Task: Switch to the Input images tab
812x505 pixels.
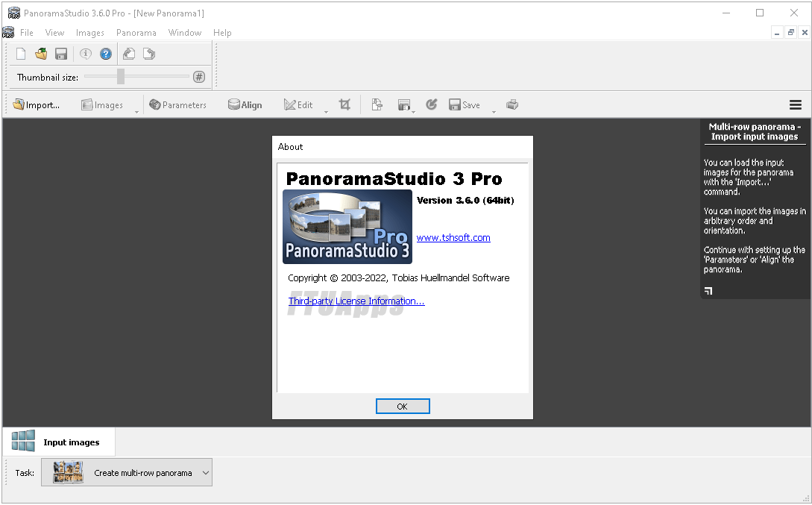Action: tap(58, 442)
